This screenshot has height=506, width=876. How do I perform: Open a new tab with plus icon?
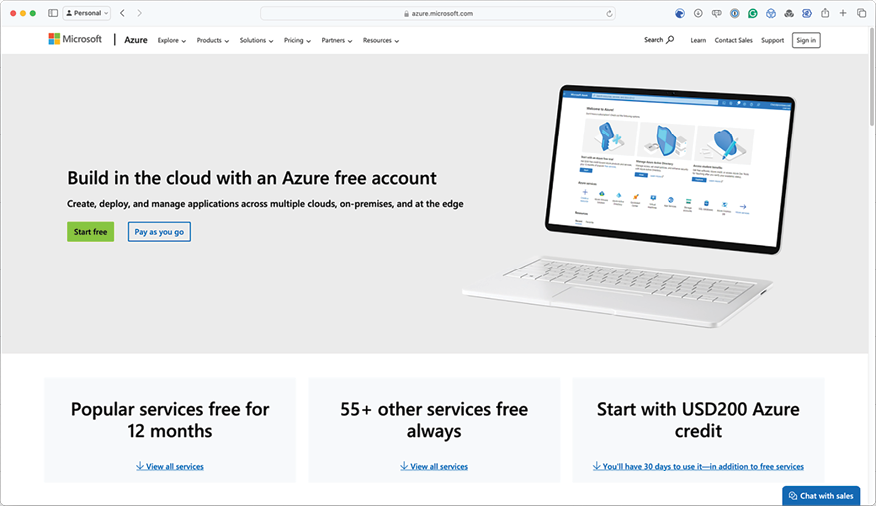click(x=843, y=13)
